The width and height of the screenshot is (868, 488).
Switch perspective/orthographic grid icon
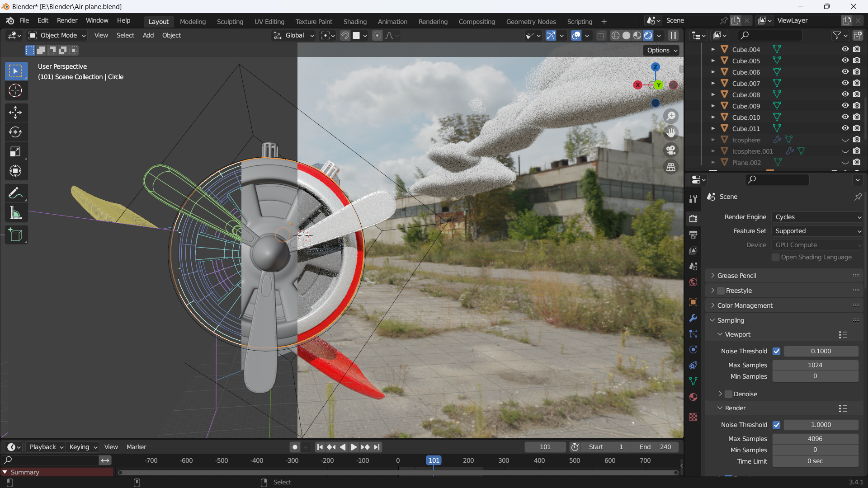click(x=671, y=167)
